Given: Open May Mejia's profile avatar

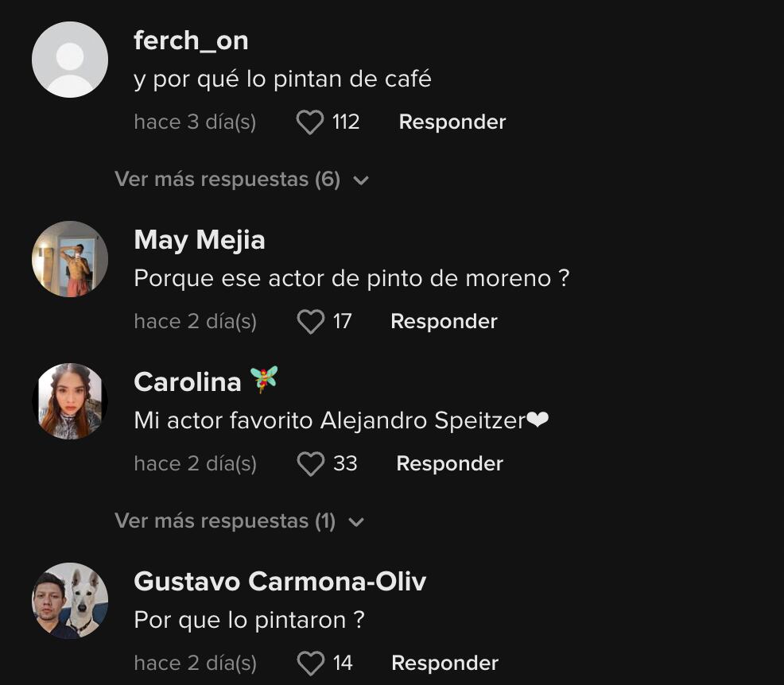Looking at the screenshot, I should click(69, 259).
